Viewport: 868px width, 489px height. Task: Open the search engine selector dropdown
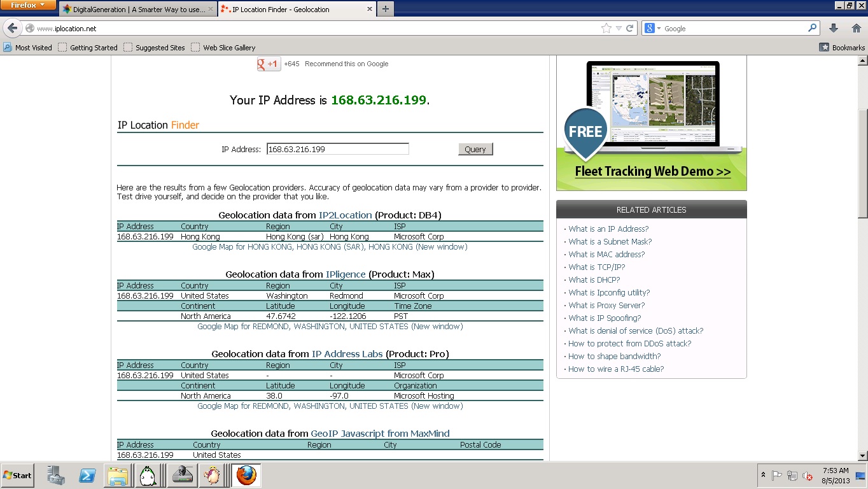(652, 28)
